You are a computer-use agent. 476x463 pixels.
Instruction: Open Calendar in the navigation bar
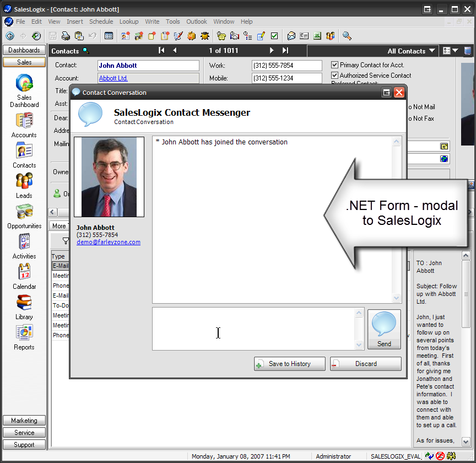click(x=24, y=277)
